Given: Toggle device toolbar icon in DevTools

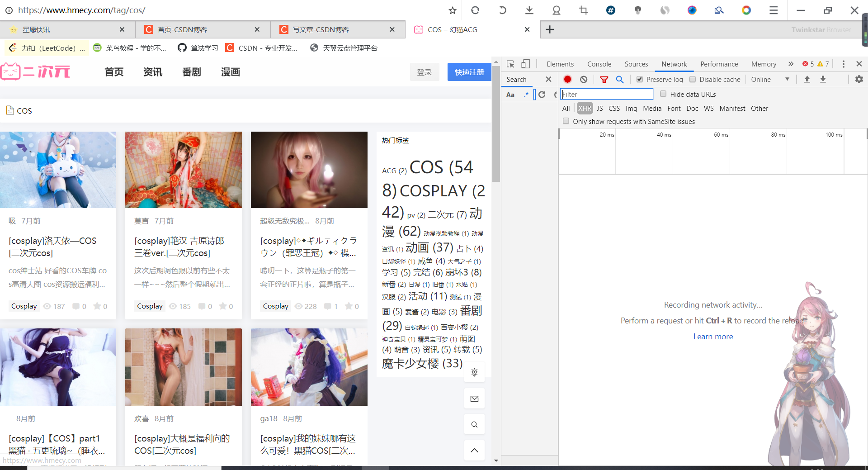Looking at the screenshot, I should (x=525, y=64).
